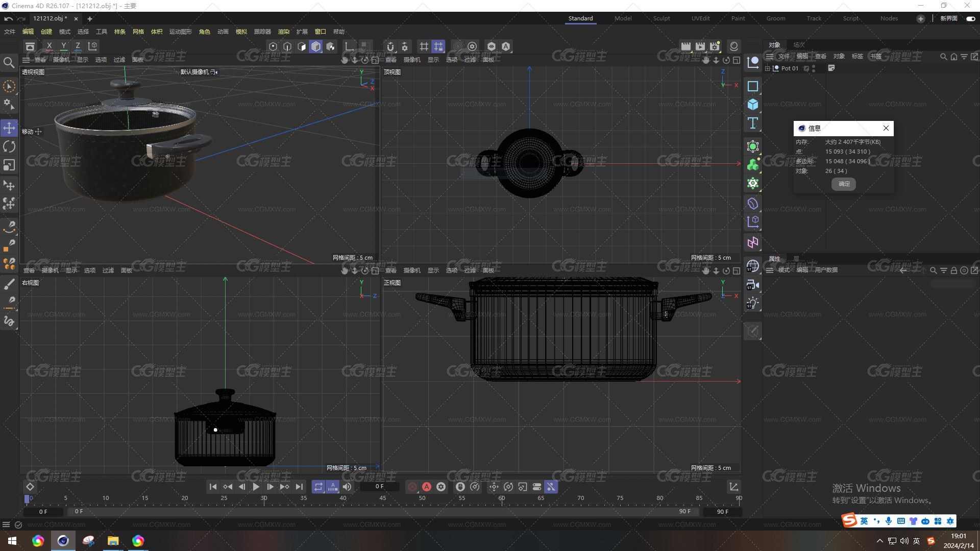Click the green gear effector icon
Screen dimensions: 980x551
[x=753, y=183]
